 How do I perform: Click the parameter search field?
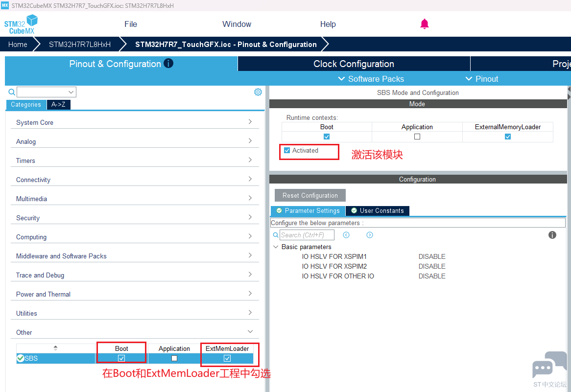(x=307, y=235)
